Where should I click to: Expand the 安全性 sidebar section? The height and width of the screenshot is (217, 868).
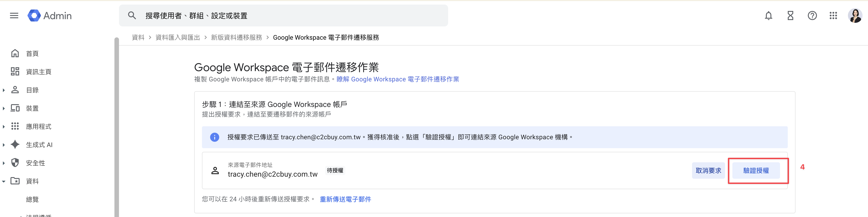click(x=4, y=163)
